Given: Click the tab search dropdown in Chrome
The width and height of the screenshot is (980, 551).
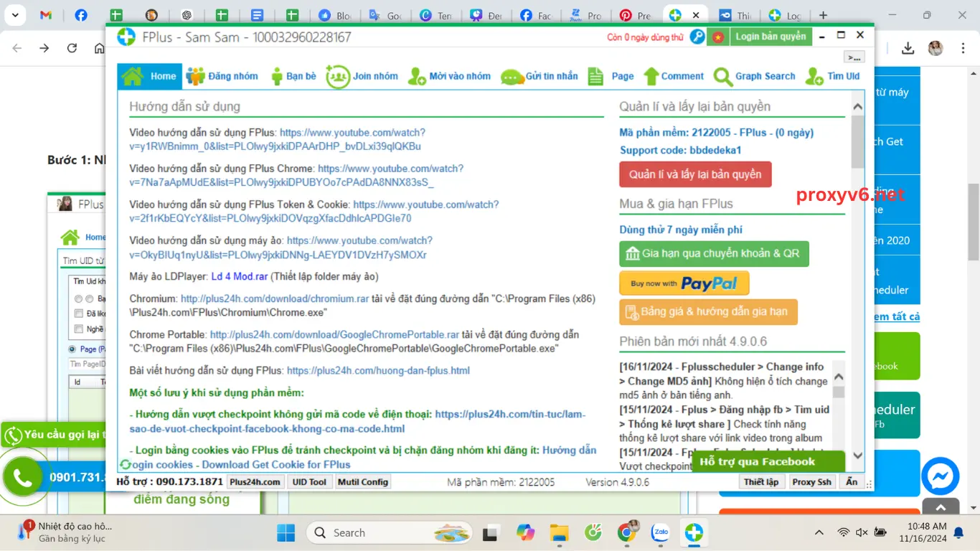Looking at the screenshot, I should pos(14,14).
